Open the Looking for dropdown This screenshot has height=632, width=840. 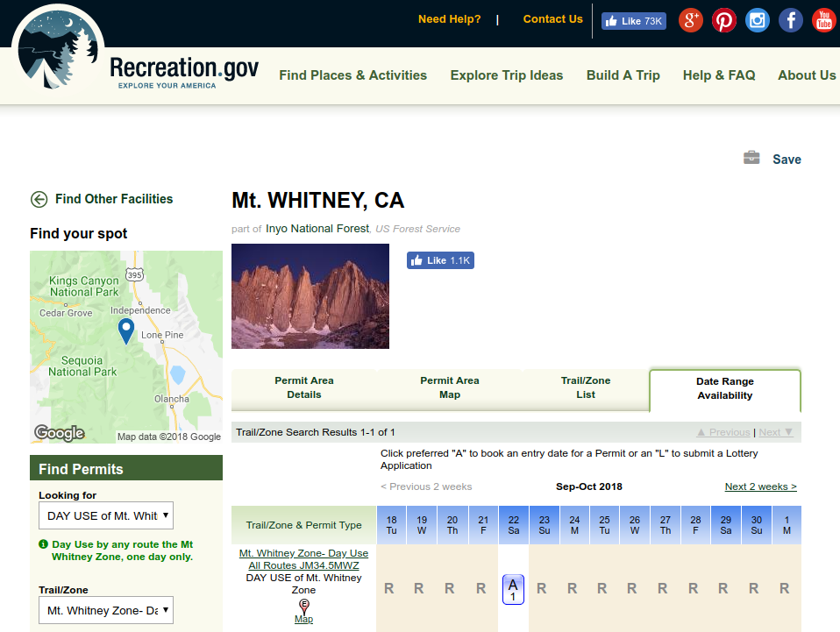pos(106,515)
